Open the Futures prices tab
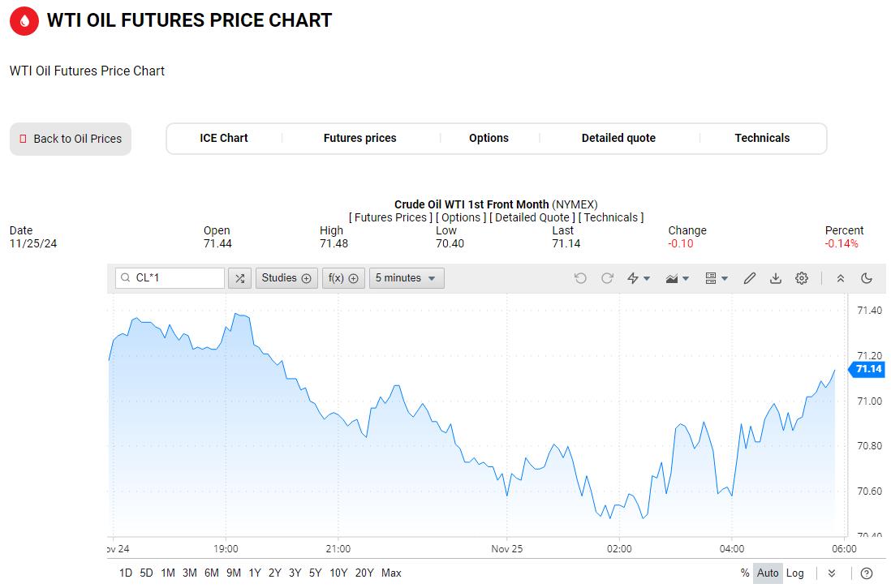 [x=359, y=138]
